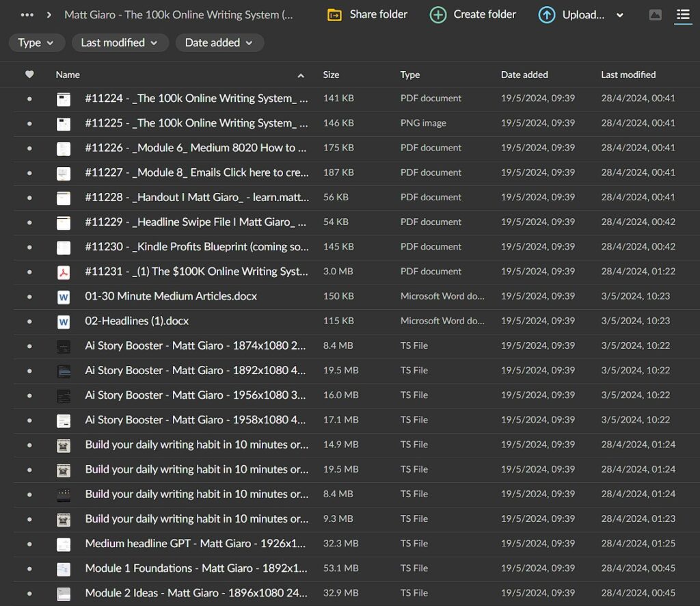Click the Upload arrow icon
Image resolution: width=700 pixels, height=606 pixels.
(x=547, y=14)
